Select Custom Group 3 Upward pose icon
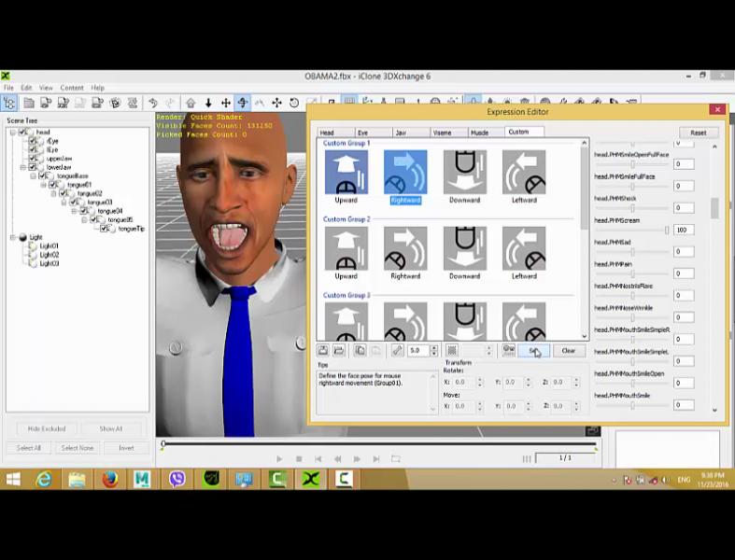 pos(346,321)
